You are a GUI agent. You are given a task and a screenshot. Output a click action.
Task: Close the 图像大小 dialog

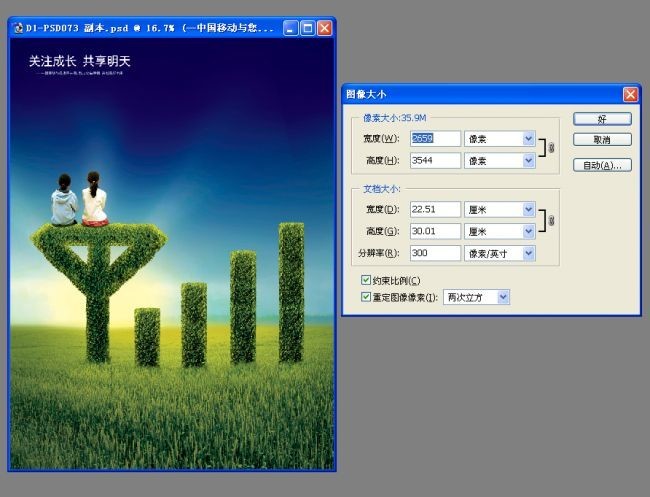(631, 95)
